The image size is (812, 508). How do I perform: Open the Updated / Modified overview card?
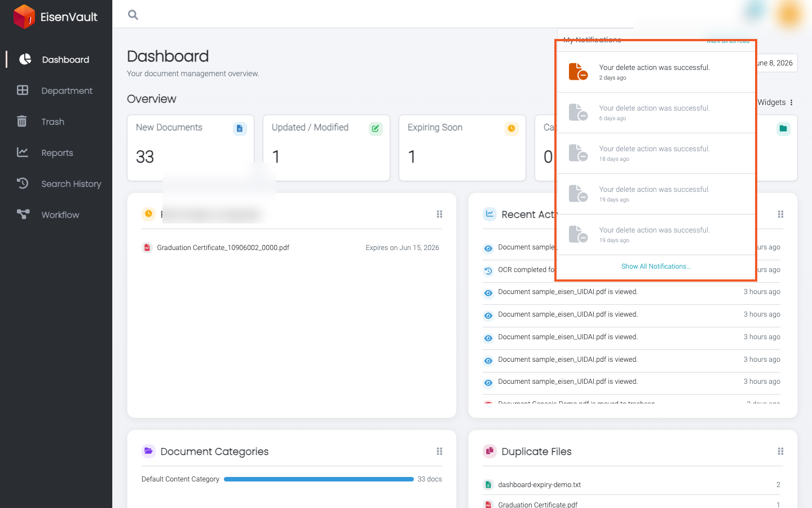[x=326, y=148]
